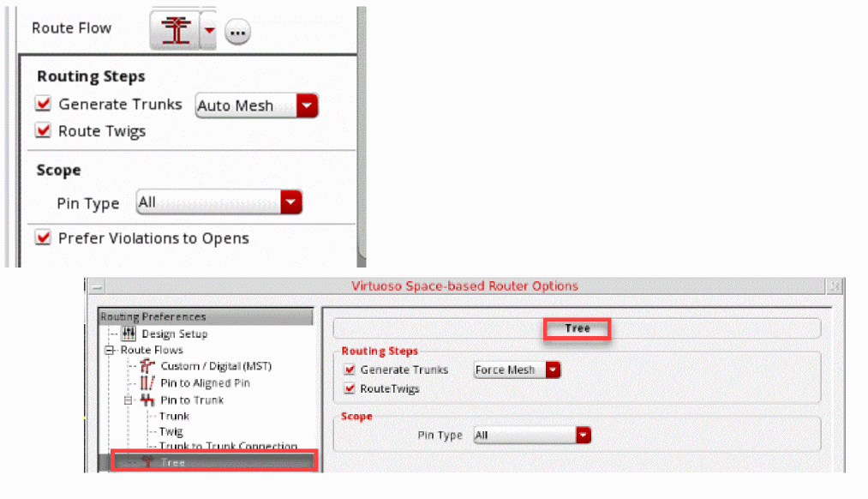Select Twig under Pin to Trunk

point(171,431)
